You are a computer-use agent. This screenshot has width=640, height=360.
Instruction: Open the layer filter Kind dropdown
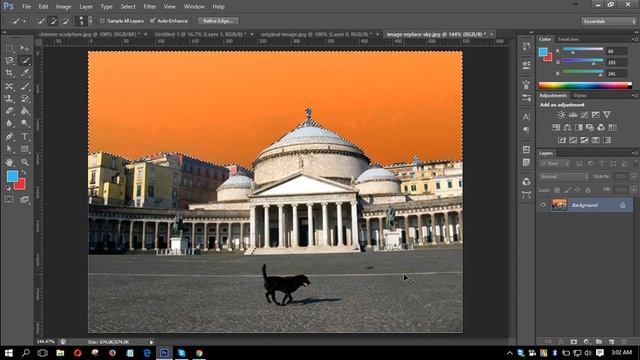coord(554,164)
